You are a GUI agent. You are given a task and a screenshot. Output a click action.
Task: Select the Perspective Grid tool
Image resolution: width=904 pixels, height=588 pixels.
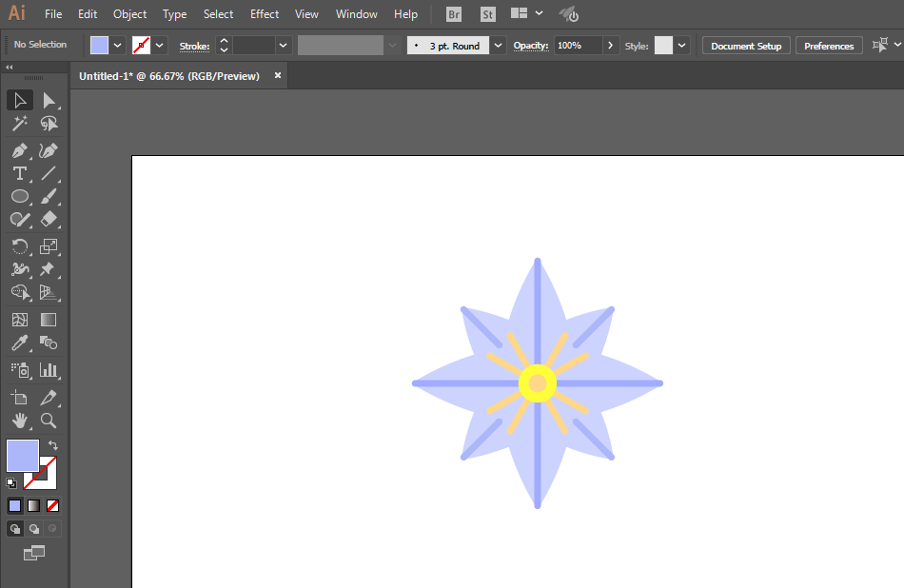coord(49,292)
